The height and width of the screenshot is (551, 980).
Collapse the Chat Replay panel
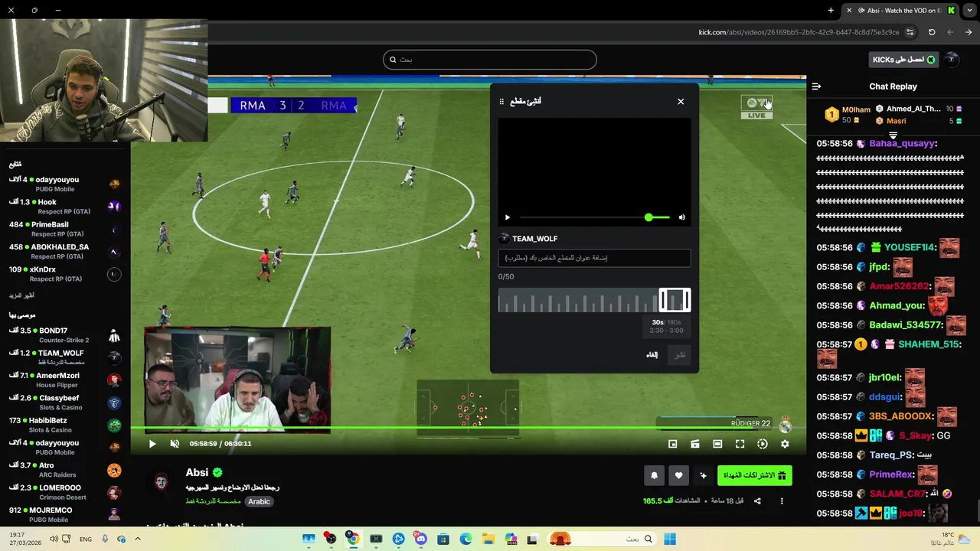coord(816,86)
